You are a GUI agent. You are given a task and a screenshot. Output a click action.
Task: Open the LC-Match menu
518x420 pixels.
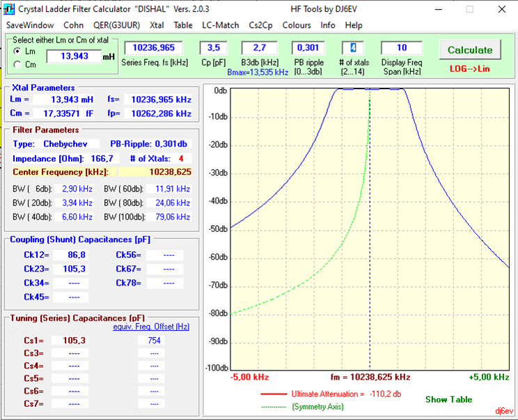coord(220,25)
